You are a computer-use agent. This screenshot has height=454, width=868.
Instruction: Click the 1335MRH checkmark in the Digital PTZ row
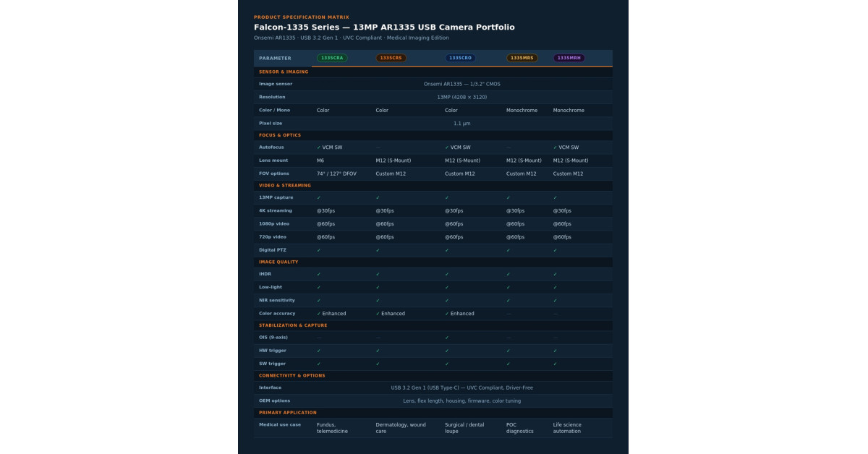point(556,250)
